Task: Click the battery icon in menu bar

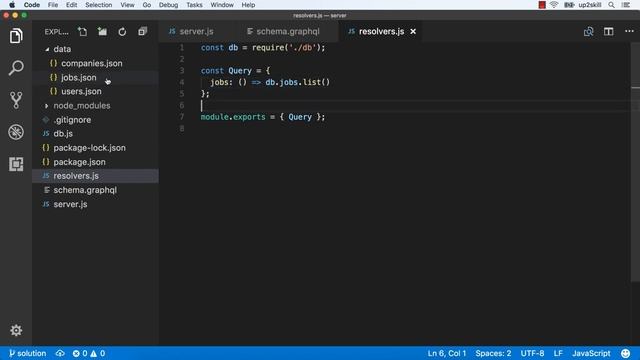Action: click(569, 5)
